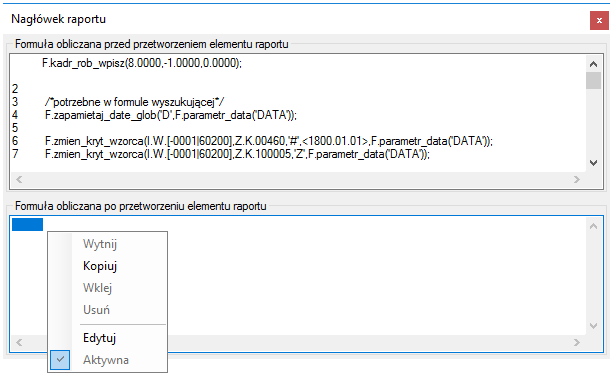Screen dimensions: 612x373
Task: Click line 7 containing Z.K.100005
Action: point(237,154)
